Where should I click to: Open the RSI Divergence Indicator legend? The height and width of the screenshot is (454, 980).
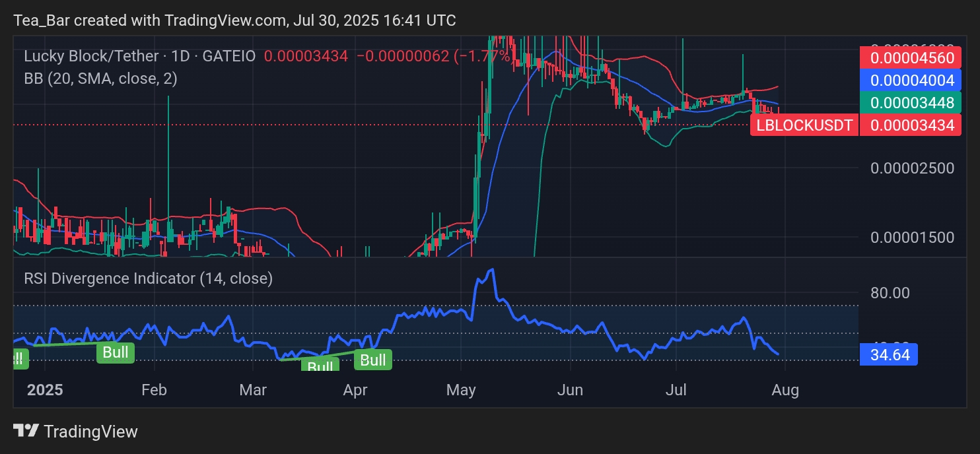click(x=149, y=278)
